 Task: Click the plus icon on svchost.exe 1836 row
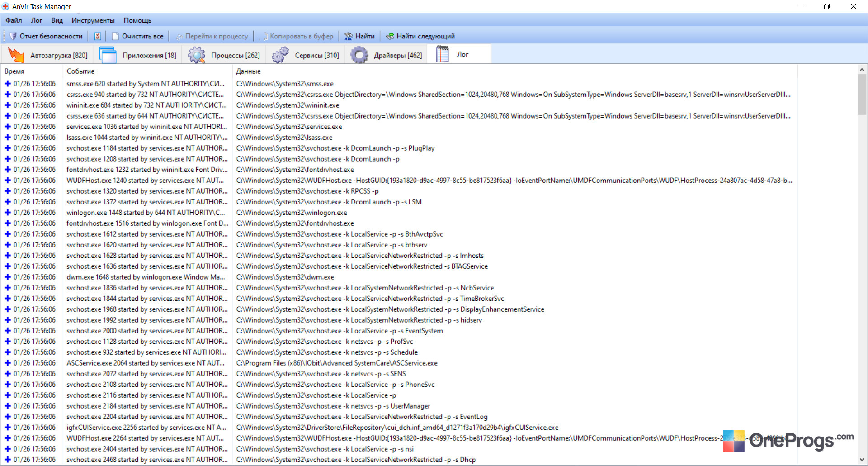pos(8,288)
